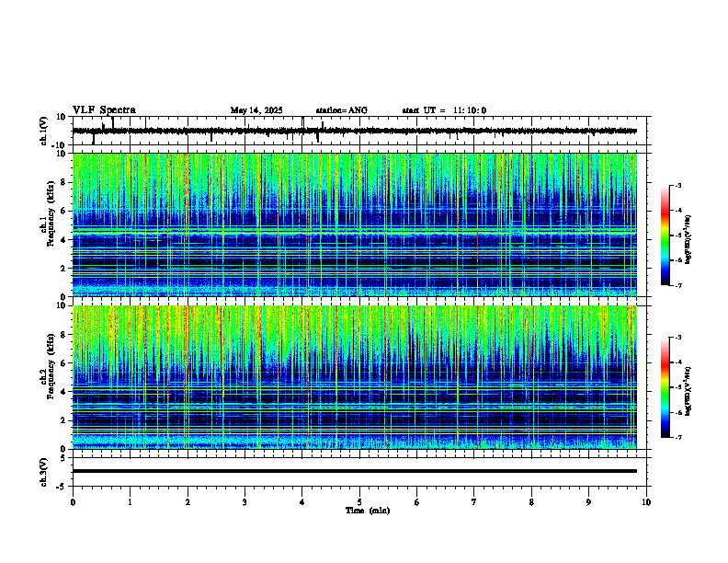
Task: Click time axis tick label "3"
Action: (245, 502)
